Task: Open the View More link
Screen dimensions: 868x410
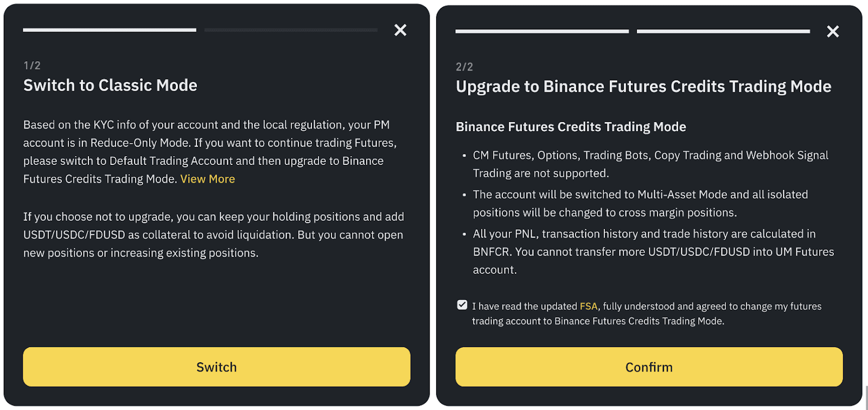Action: pos(207,179)
